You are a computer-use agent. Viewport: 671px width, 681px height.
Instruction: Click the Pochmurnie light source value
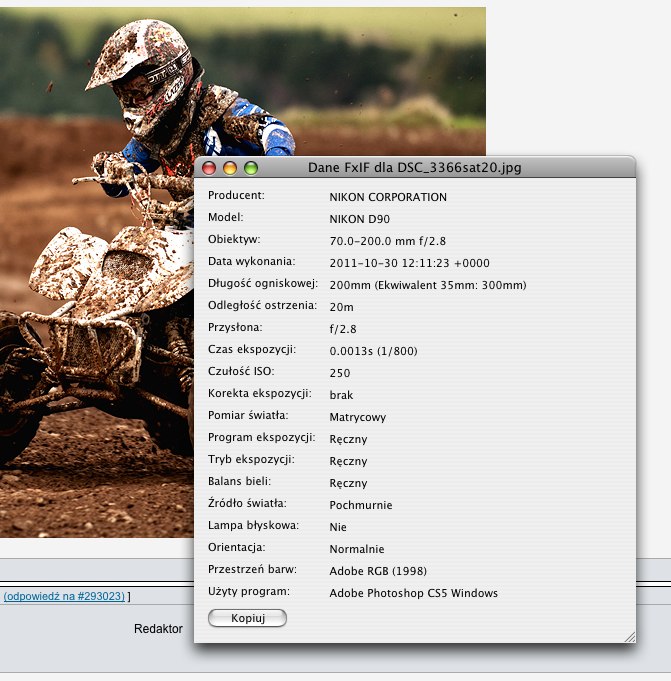[360, 505]
